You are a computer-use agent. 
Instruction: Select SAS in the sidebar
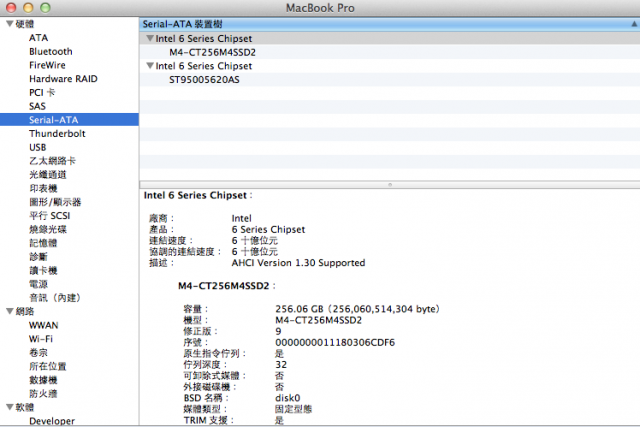pos(37,106)
